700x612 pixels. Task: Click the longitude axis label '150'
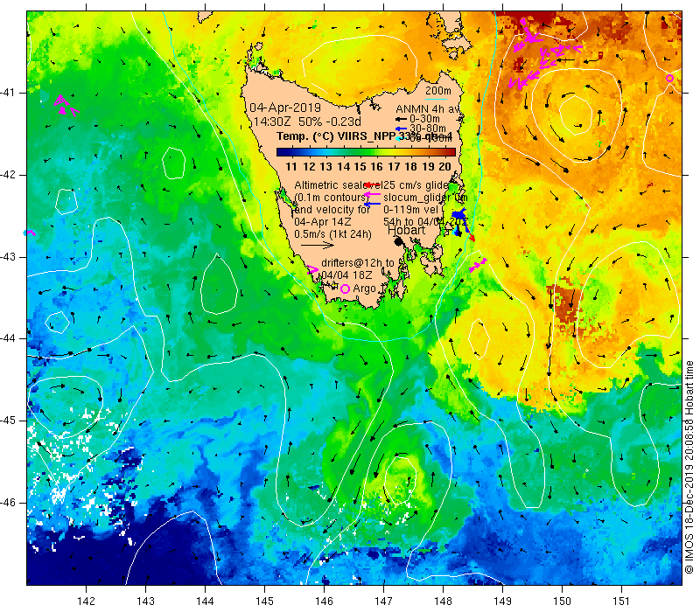click(x=562, y=601)
